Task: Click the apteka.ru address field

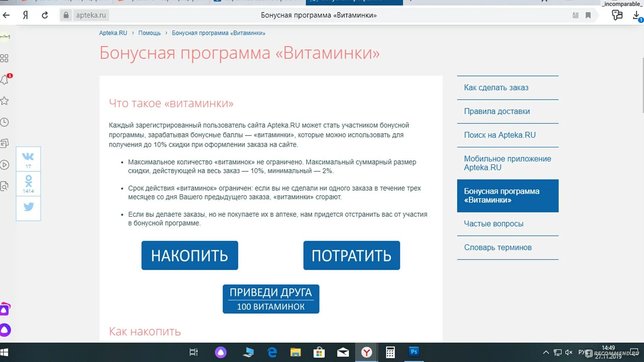Action: point(91,15)
